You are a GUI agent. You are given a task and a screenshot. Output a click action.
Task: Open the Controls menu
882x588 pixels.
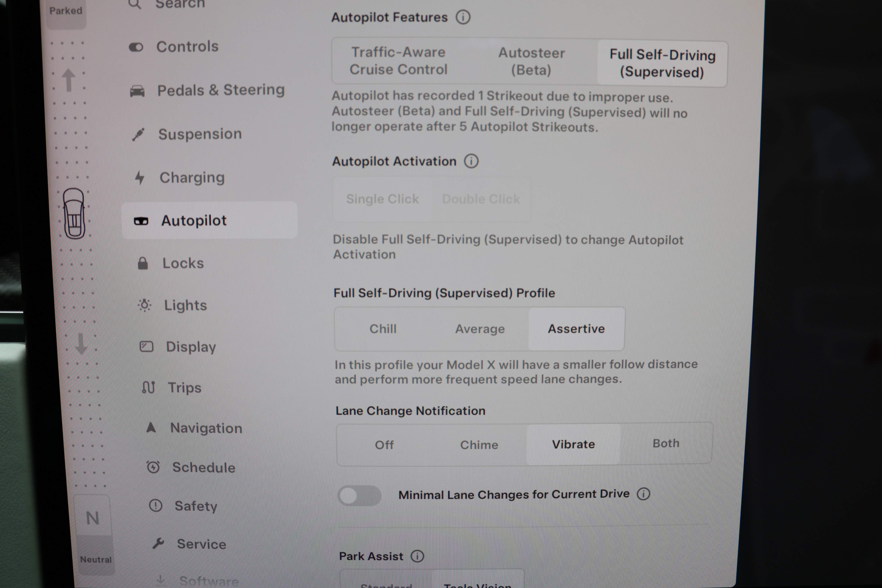tap(187, 47)
